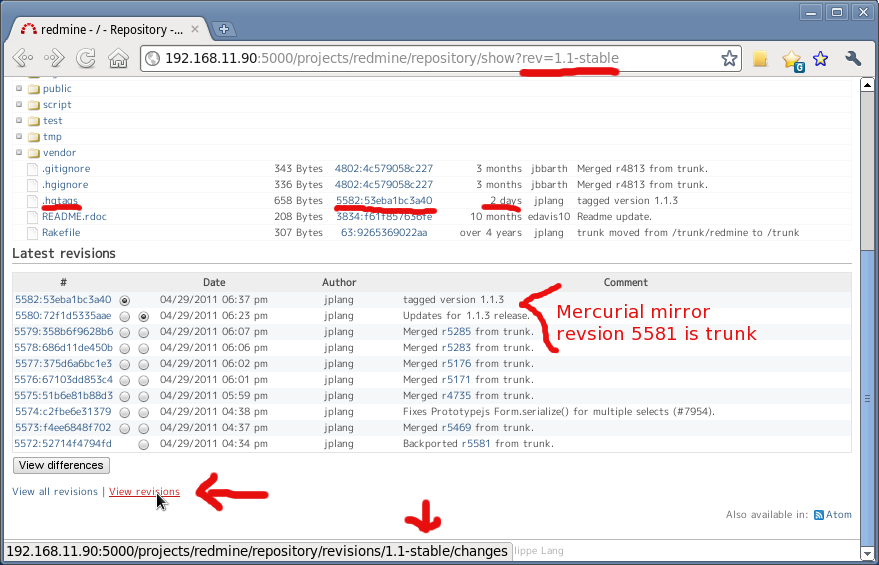Select left radio for revision 5577
Viewport: 879px width, 565px height.
point(124,364)
